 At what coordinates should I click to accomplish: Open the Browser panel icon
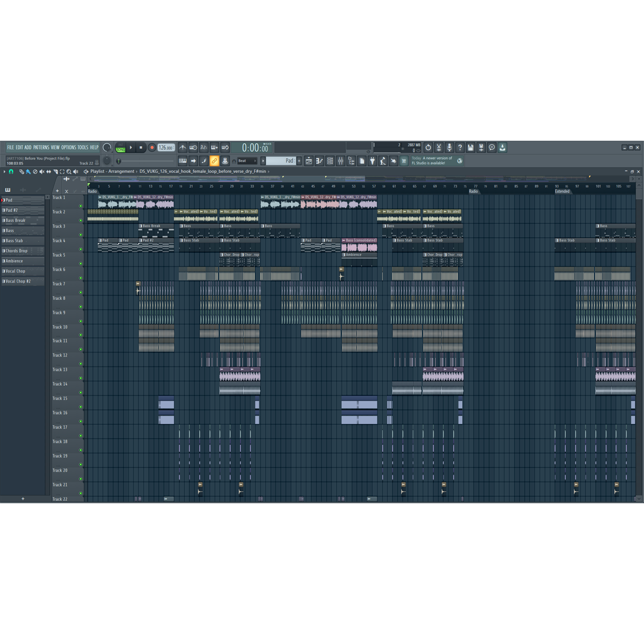(351, 160)
